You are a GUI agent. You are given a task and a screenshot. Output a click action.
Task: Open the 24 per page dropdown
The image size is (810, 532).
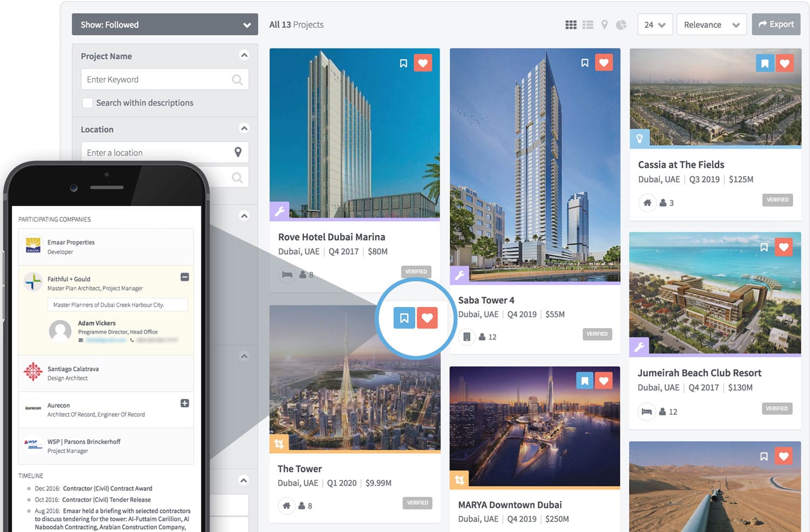(655, 25)
